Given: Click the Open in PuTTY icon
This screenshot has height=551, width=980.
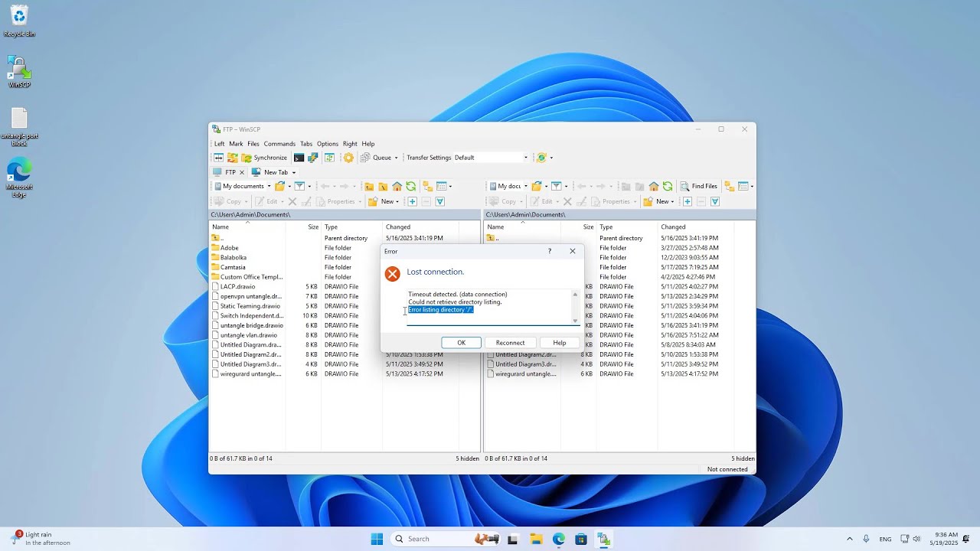Looking at the screenshot, I should click(x=313, y=158).
